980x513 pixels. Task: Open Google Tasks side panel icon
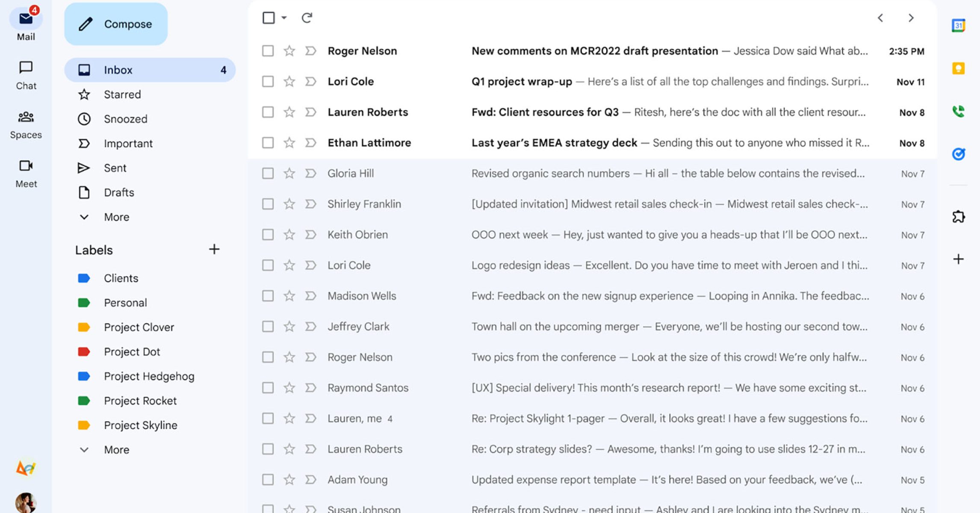pos(958,154)
